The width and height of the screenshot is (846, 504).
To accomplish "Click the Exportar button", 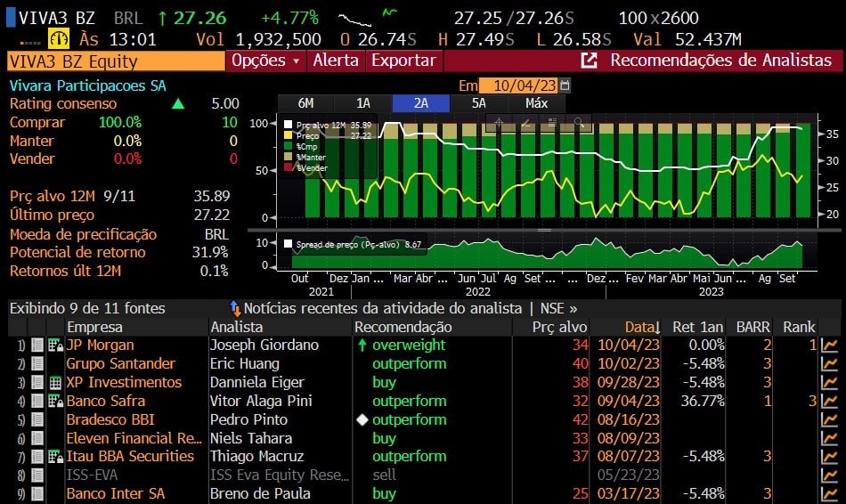I will tap(403, 61).
